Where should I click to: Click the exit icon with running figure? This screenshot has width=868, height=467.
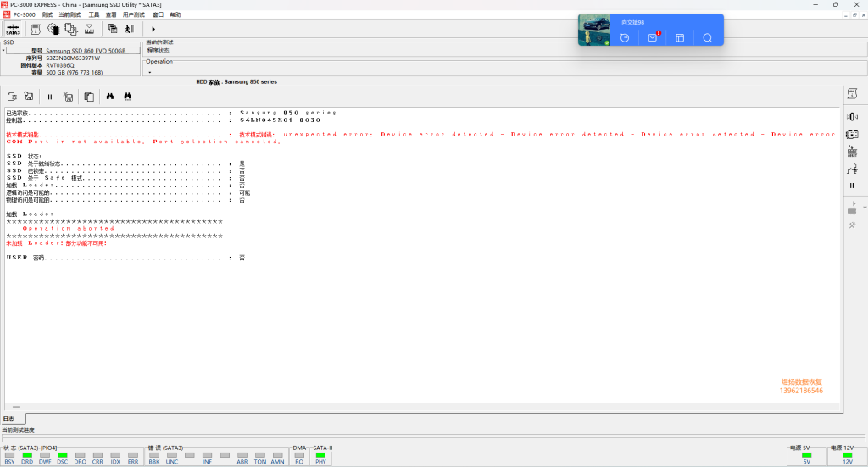(x=130, y=29)
